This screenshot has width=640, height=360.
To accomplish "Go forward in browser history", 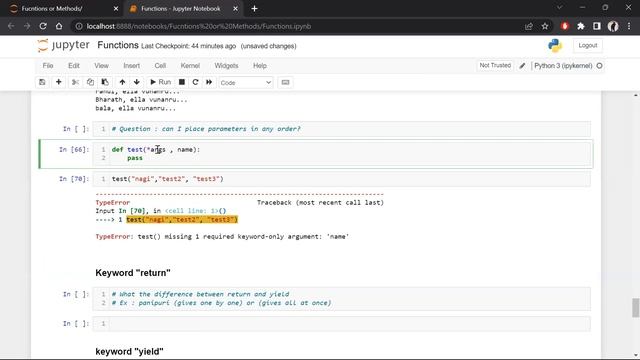I will [27, 26].
